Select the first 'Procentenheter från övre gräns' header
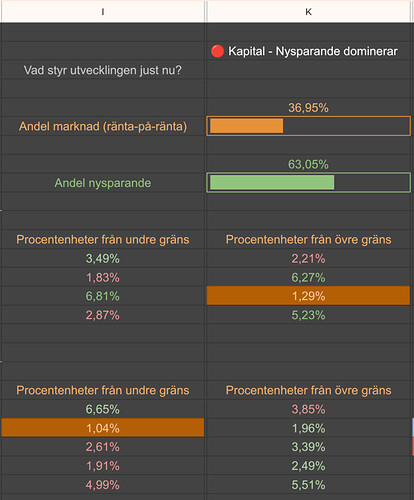414x500 pixels. pyautogui.click(x=308, y=239)
